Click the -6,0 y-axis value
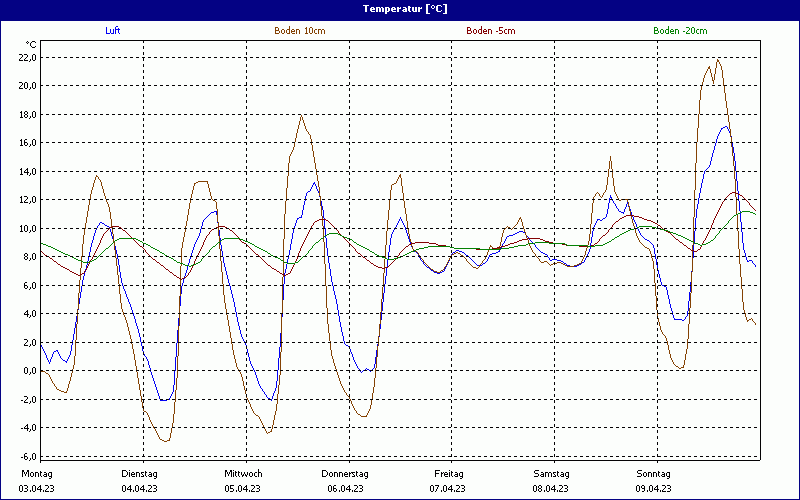Image resolution: width=800 pixels, height=500 pixels. pos(29,457)
